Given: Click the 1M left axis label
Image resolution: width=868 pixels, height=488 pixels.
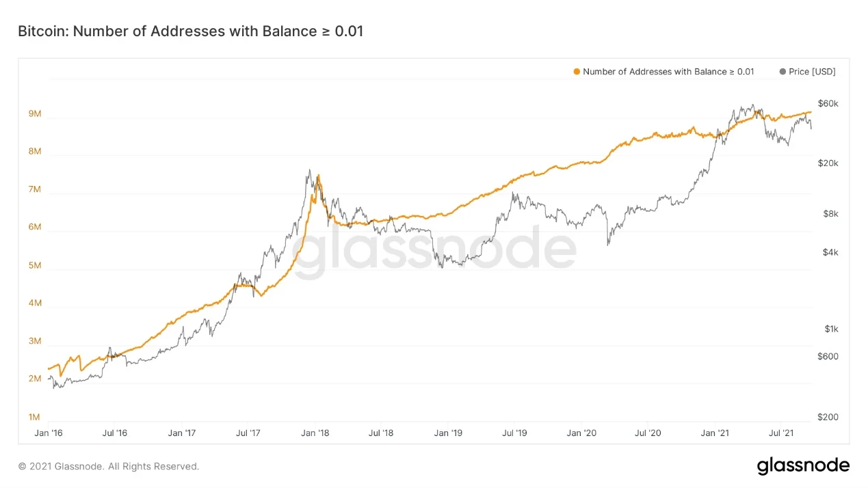Looking at the screenshot, I should pyautogui.click(x=35, y=417).
